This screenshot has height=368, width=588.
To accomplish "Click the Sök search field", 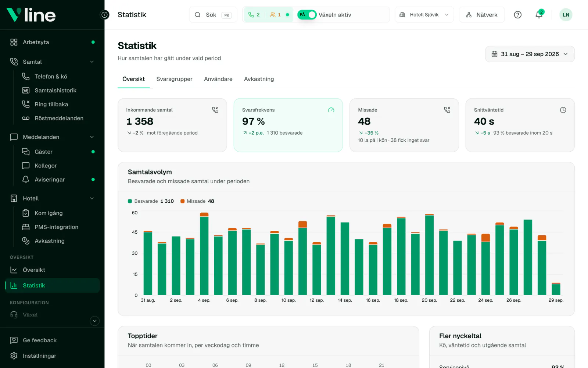I will [x=213, y=15].
